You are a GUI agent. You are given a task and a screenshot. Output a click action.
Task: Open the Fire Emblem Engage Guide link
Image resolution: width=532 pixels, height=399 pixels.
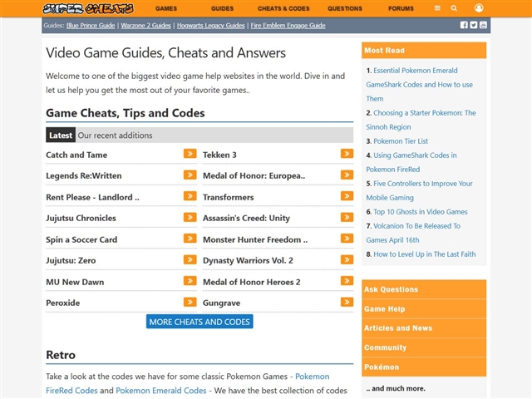tap(288, 26)
